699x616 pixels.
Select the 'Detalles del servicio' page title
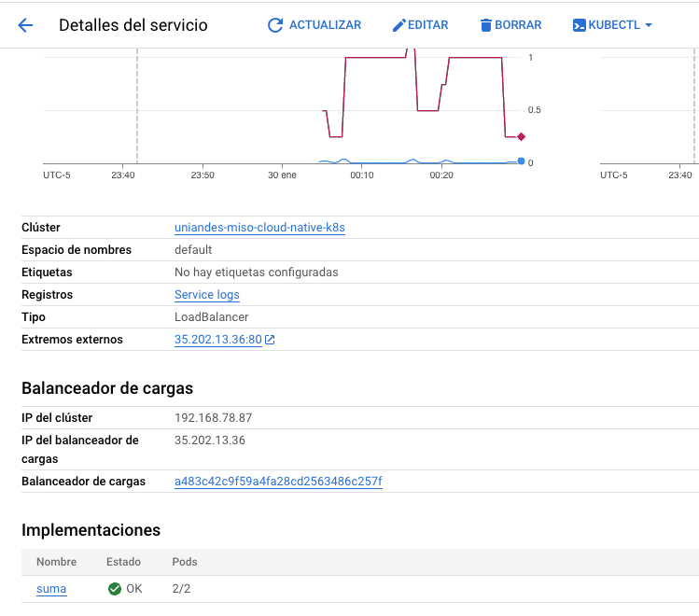click(x=133, y=25)
